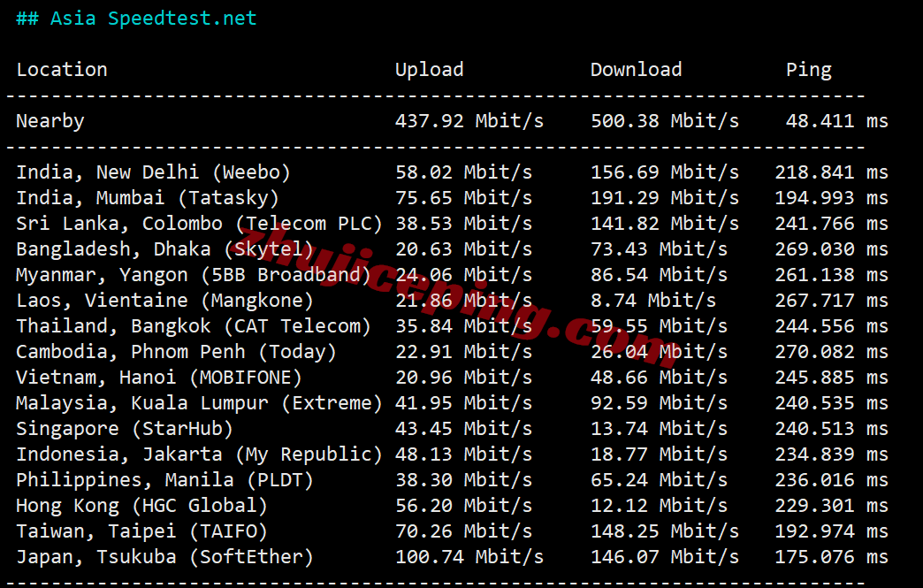Click the Ping column header
923x588 pixels.
pos(808,70)
